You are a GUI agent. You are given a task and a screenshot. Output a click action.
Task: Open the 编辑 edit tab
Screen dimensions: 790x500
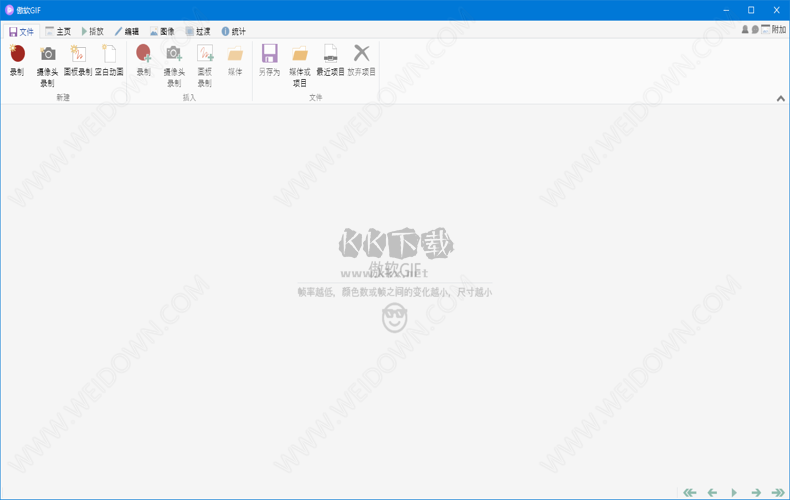pyautogui.click(x=126, y=32)
